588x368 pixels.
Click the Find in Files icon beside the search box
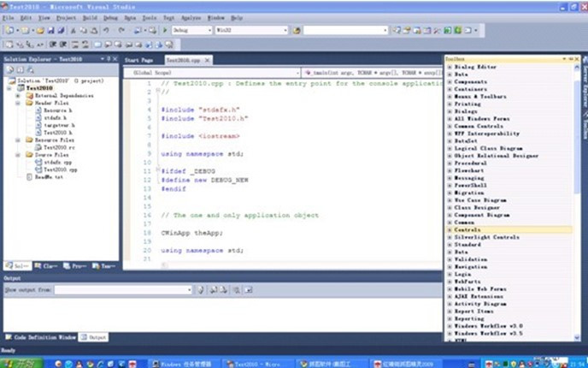click(x=297, y=31)
